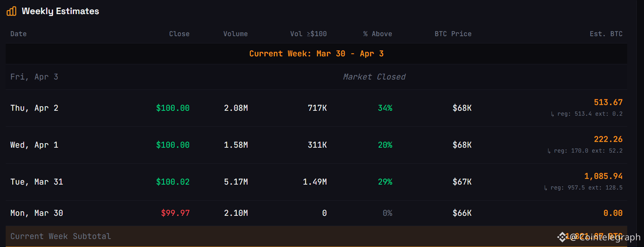
Task: Select the Thu, Apr 2 row
Action: point(316,108)
